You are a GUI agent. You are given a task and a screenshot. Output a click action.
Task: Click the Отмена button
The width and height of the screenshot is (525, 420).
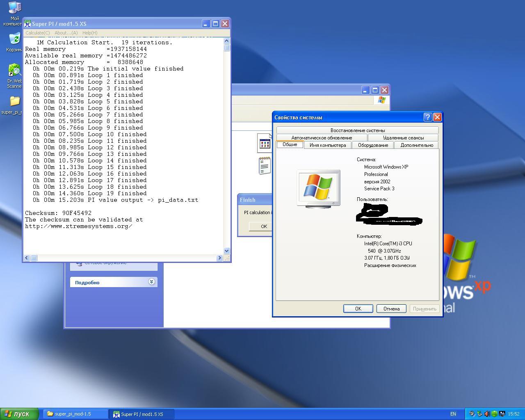tap(391, 309)
